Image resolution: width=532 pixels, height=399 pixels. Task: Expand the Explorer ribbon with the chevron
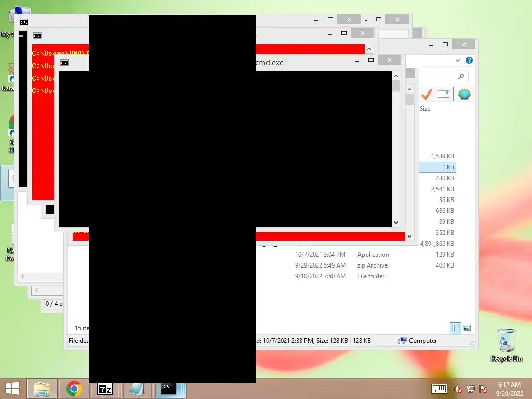457,60
